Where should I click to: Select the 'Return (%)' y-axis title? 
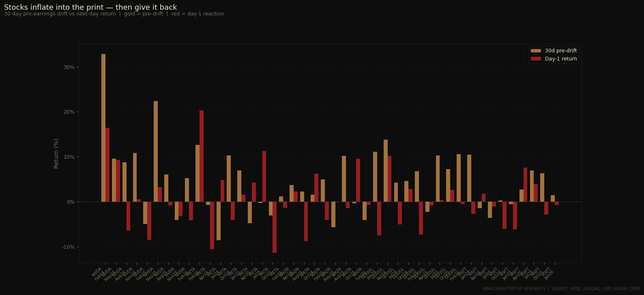[56, 153]
